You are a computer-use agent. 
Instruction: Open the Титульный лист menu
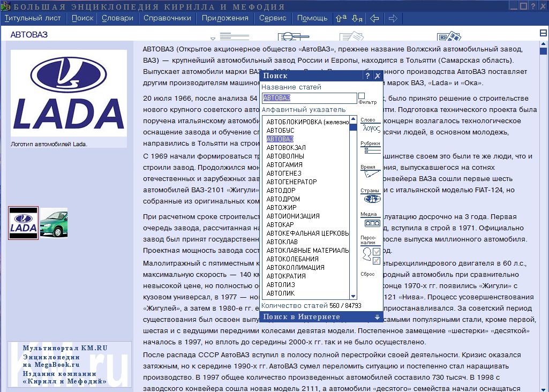33,18
